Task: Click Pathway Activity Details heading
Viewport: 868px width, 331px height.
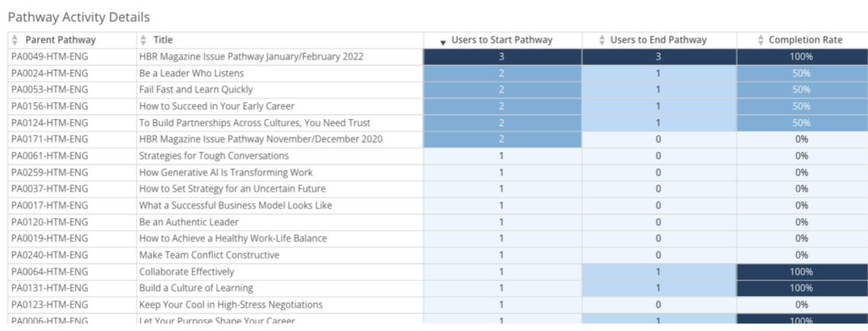Action: (x=79, y=17)
